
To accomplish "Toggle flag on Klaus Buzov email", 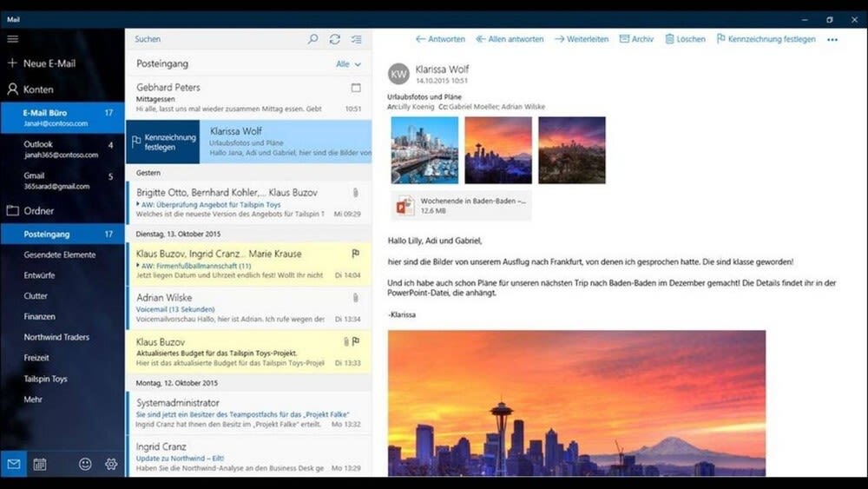I will point(356,341).
